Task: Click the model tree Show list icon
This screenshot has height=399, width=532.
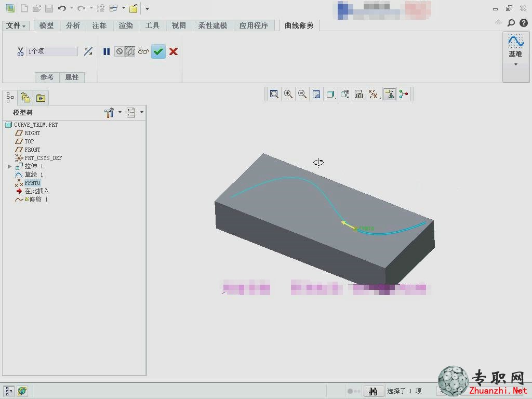Action: (131, 112)
